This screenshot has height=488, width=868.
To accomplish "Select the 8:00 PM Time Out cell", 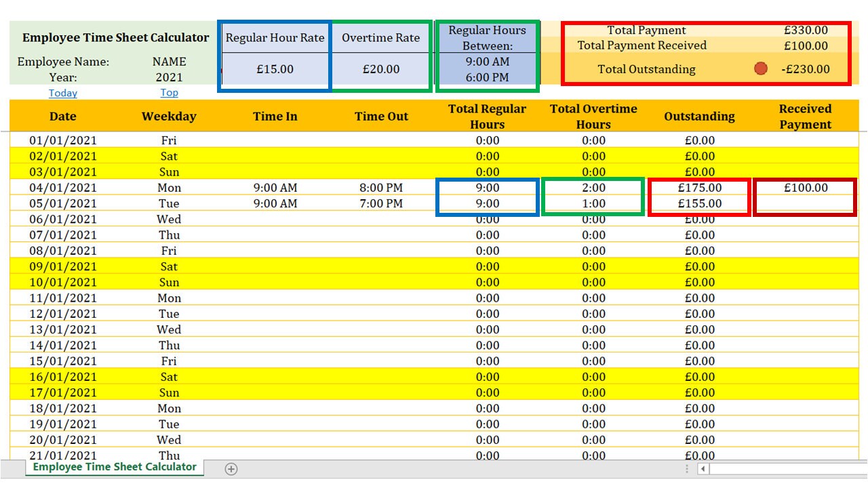I will pyautogui.click(x=380, y=188).
